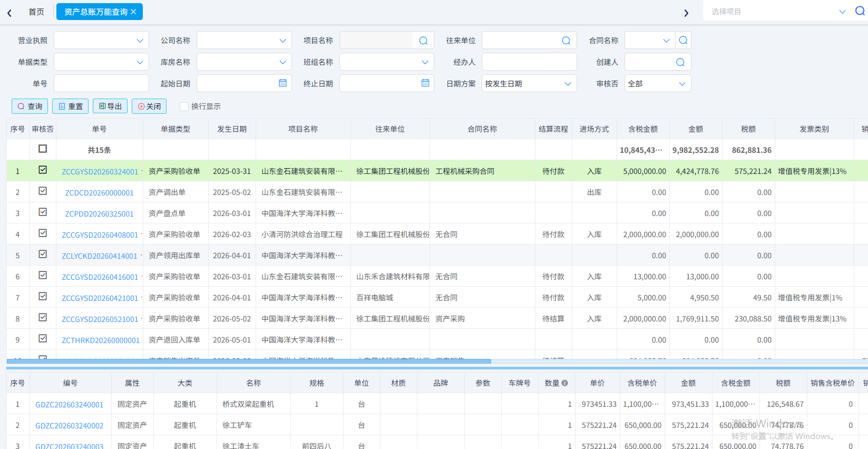Screen dimensions: 868x449
Task: Click the 重置 button
Action: (x=71, y=106)
